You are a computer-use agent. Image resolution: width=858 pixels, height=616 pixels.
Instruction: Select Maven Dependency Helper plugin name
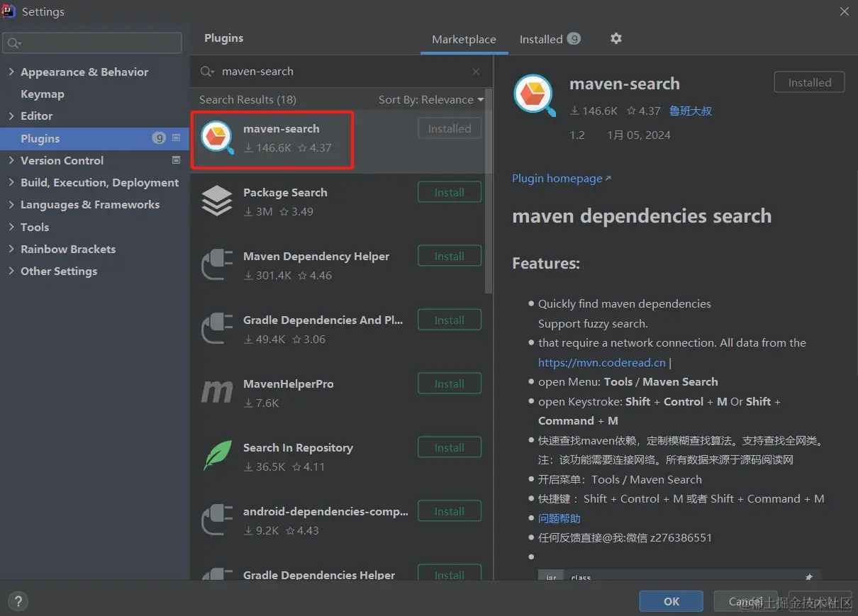click(316, 257)
